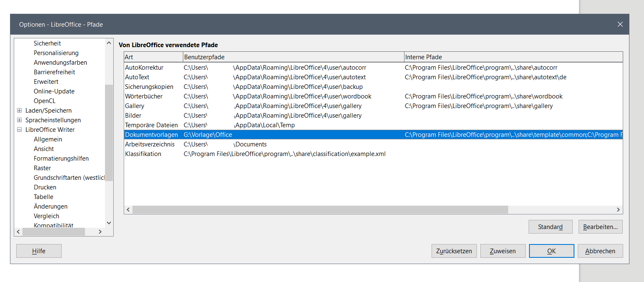Click the paths list scroll right arrow

point(619,209)
